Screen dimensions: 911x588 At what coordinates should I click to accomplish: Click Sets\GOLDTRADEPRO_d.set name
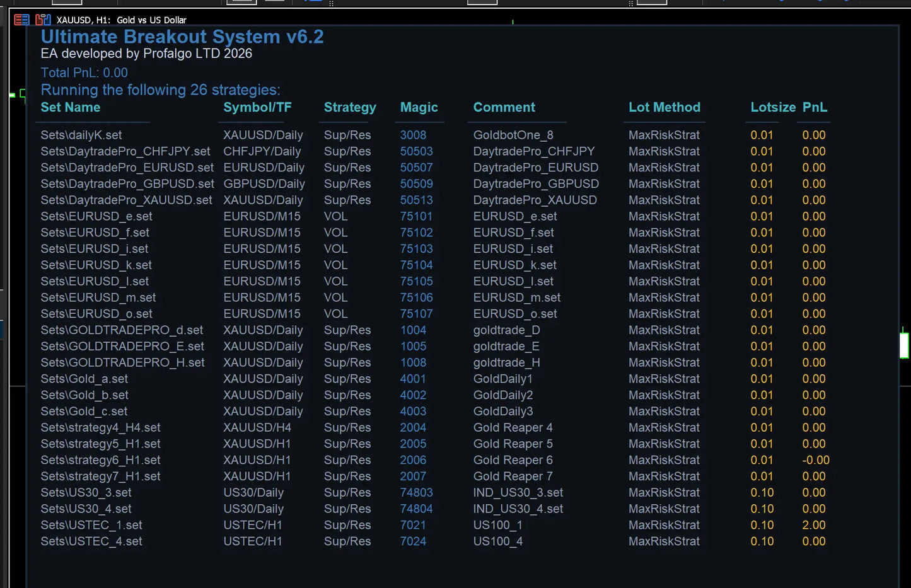122,330
